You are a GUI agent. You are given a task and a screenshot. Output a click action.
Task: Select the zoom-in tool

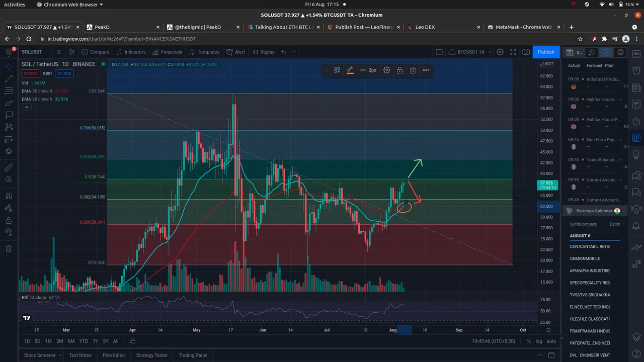[9, 179]
